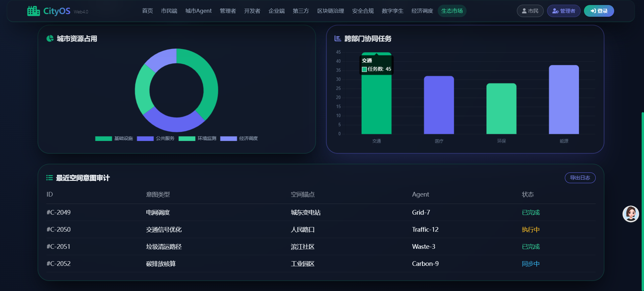Switch to the 管理者 nav page
Viewport: 644px width, 291px height.
coord(228,11)
